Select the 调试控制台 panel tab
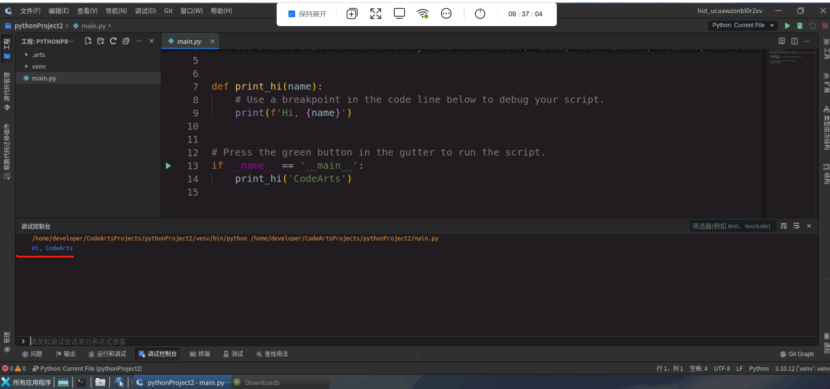830x389 pixels. pyautogui.click(x=157, y=354)
